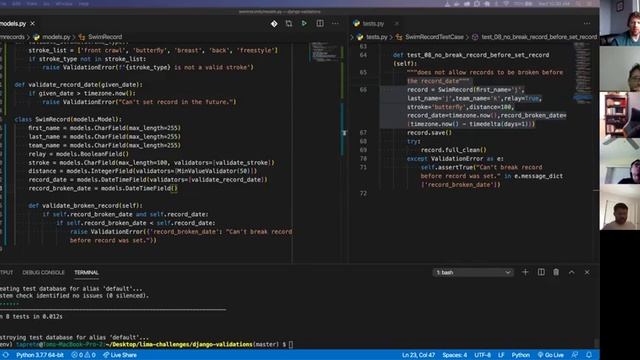This screenshot has height=360, width=640.
Task: Click the 'record.save()' line in tests.py
Action: point(429,133)
